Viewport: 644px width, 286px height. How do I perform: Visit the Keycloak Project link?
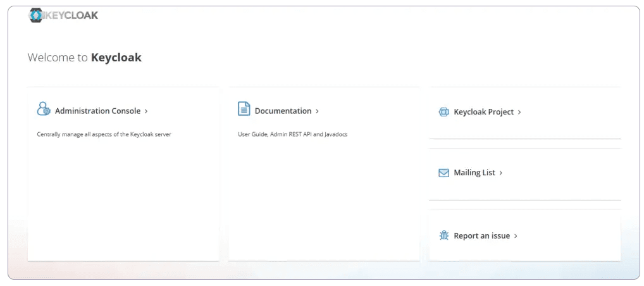pos(483,112)
